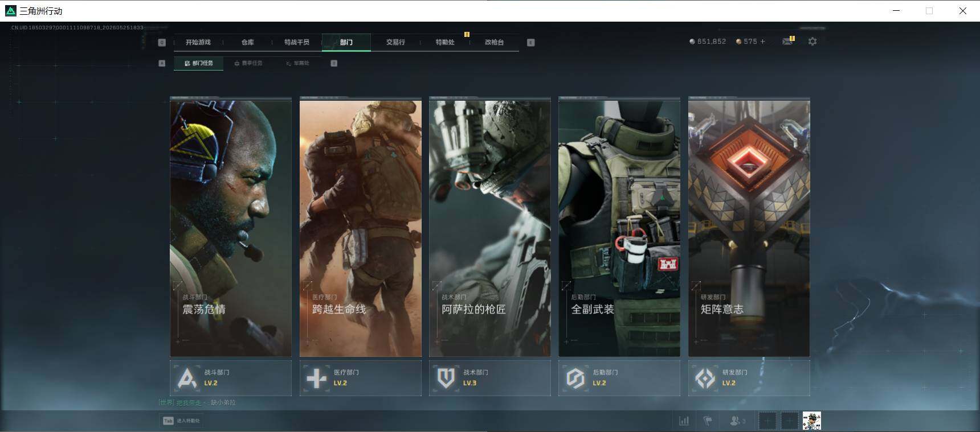Open the 特勤处 tab
Image resolution: width=980 pixels, height=432 pixels.
445,42
